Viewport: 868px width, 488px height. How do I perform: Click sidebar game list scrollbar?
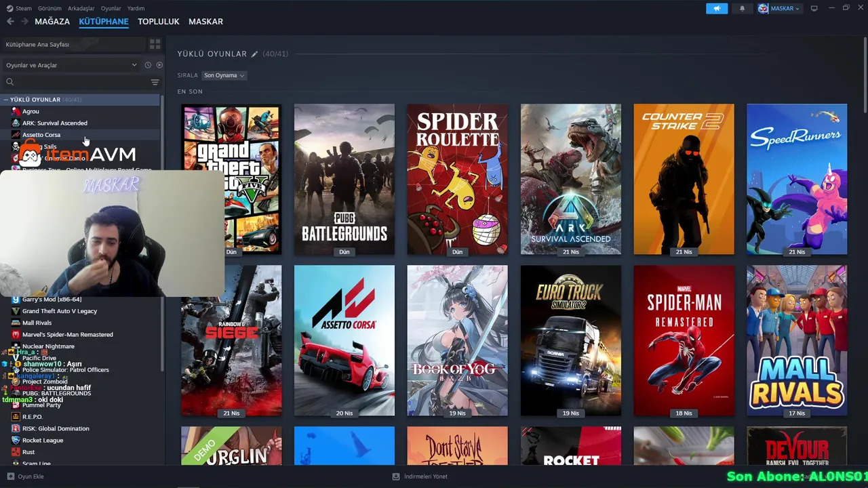click(x=161, y=234)
